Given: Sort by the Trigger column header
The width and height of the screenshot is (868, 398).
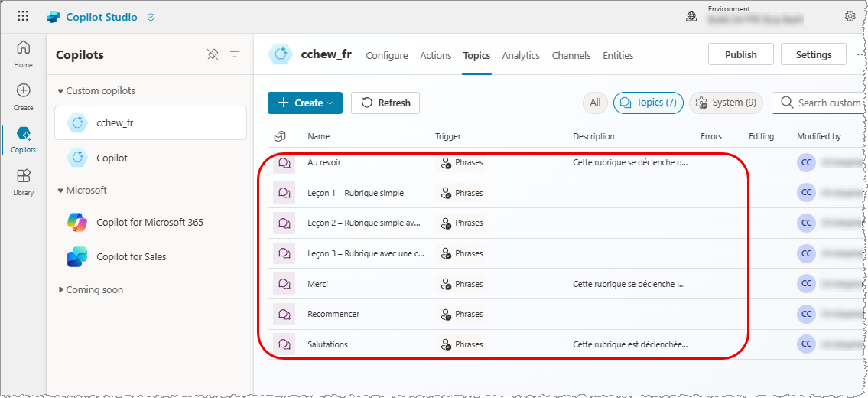Looking at the screenshot, I should (448, 136).
